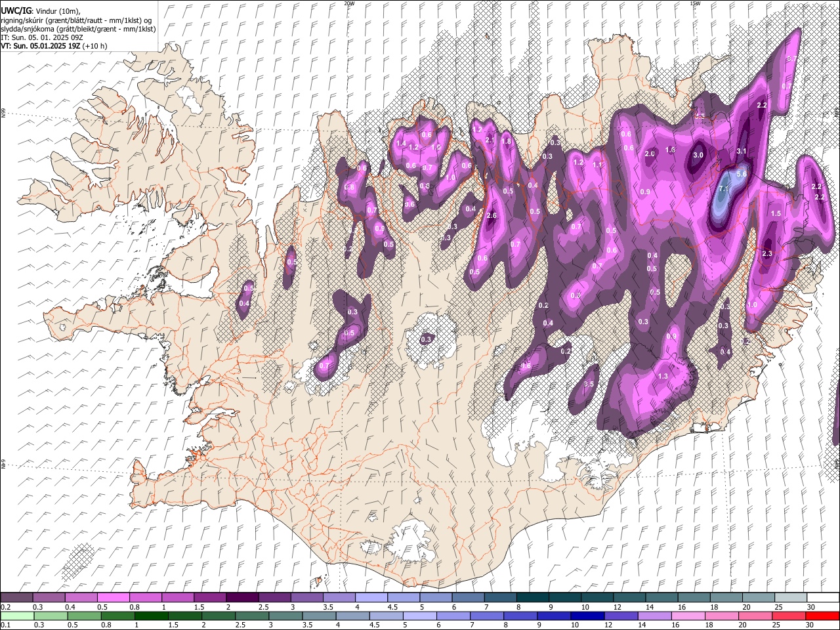Click the 'UWC/IG: Vindur (10m)' title text

pyautogui.click(x=40, y=11)
